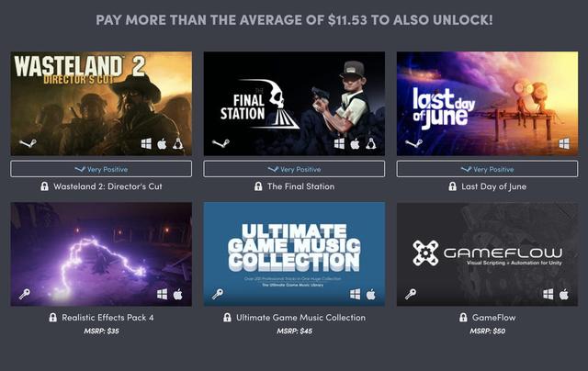Screen dimensions: 588x371
Task: Click the Steam icon on Wasteland 2 tile
Action: [28, 143]
